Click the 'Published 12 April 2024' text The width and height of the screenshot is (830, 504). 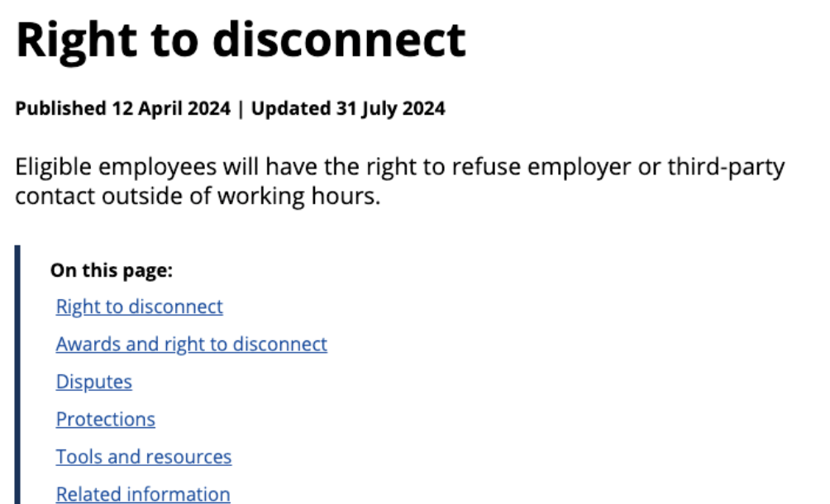pos(123,108)
